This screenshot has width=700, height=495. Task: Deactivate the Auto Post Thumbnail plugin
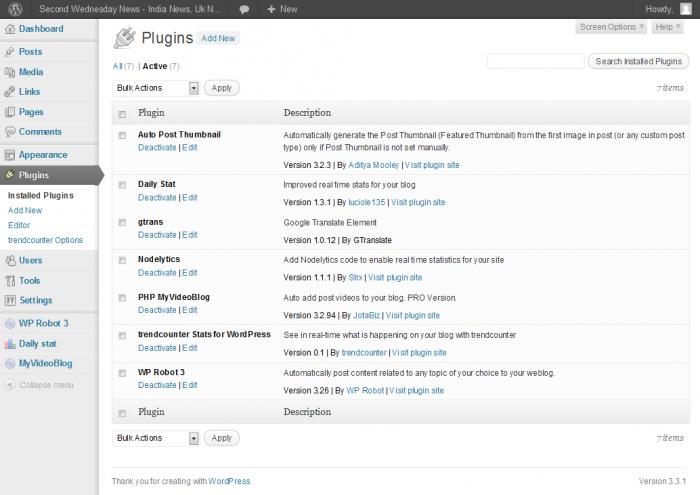[157, 147]
